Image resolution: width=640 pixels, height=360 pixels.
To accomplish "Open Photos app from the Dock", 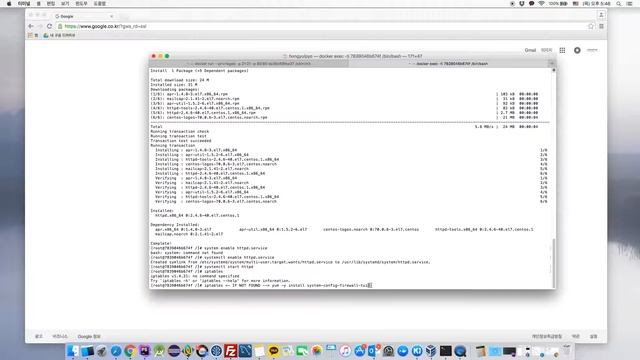I will (x=317, y=351).
